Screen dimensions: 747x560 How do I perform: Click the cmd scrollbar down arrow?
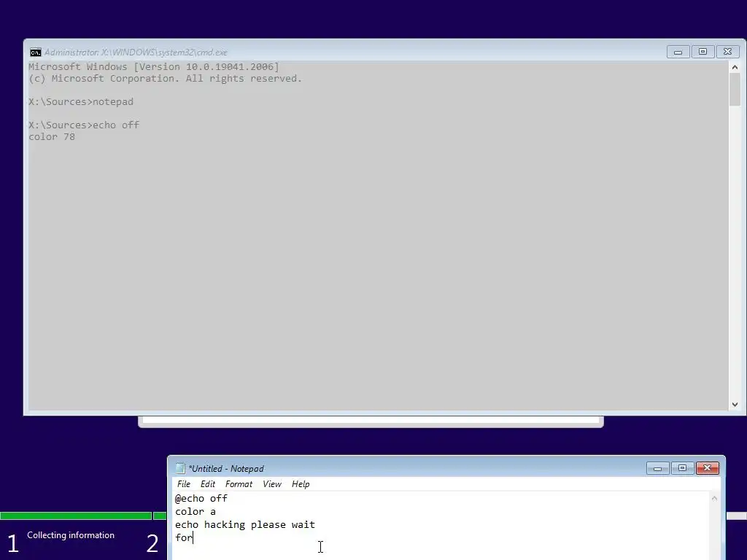pyautogui.click(x=735, y=404)
